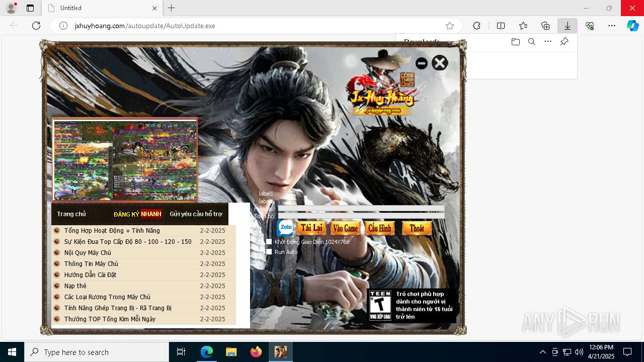Open the volume control in tray
This screenshot has width=644, height=362.
pos(579,352)
